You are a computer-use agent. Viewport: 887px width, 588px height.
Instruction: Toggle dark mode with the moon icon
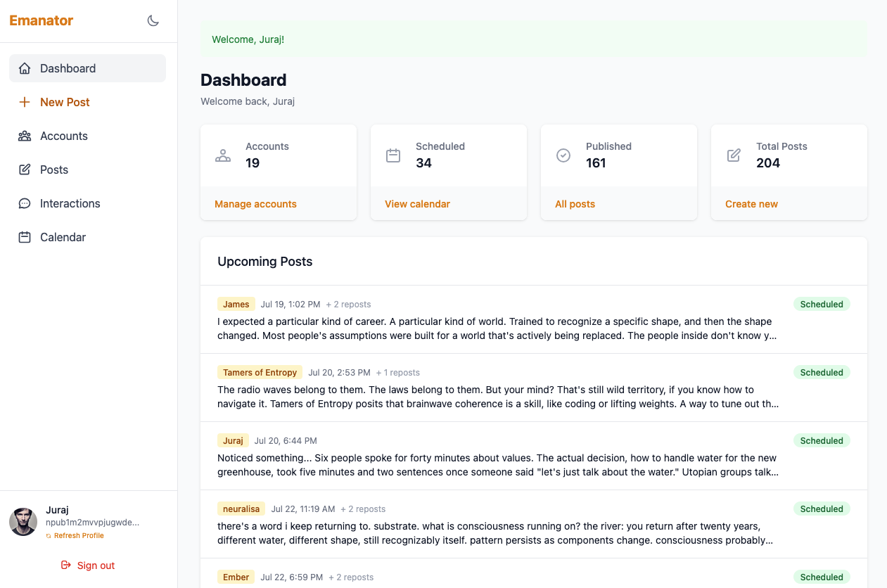click(153, 20)
